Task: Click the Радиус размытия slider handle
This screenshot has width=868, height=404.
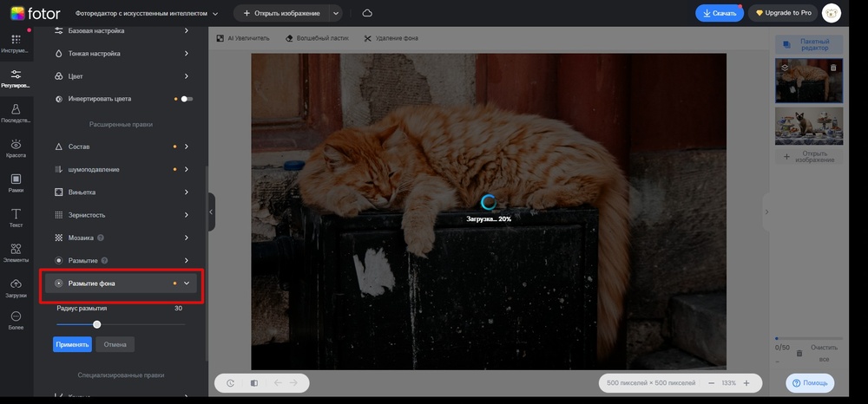Action: pyautogui.click(x=96, y=324)
